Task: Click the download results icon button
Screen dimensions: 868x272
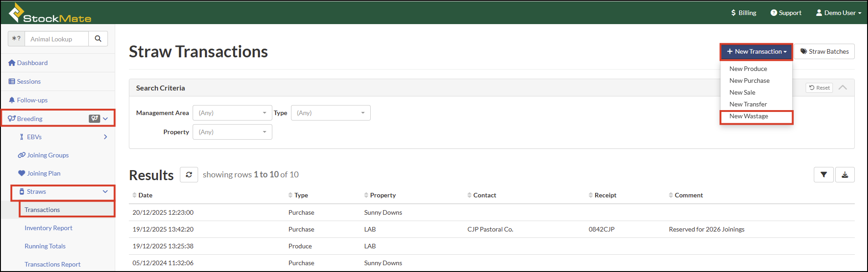Action: click(845, 175)
